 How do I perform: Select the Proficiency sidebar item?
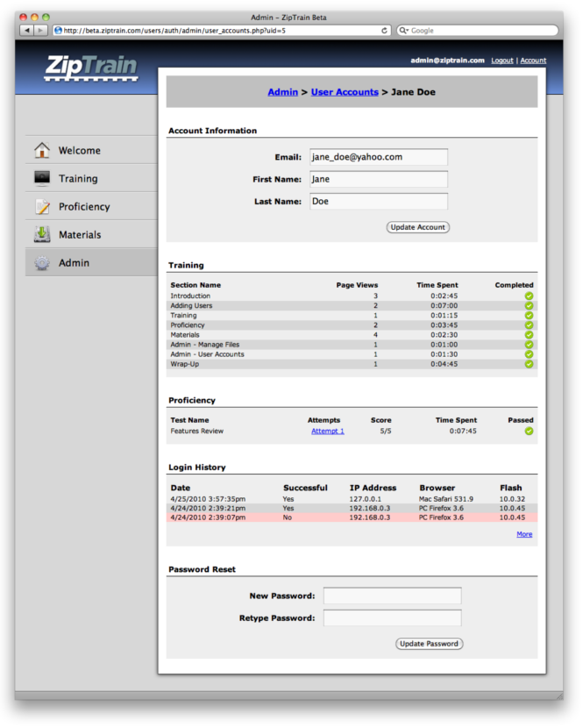pyautogui.click(x=91, y=207)
